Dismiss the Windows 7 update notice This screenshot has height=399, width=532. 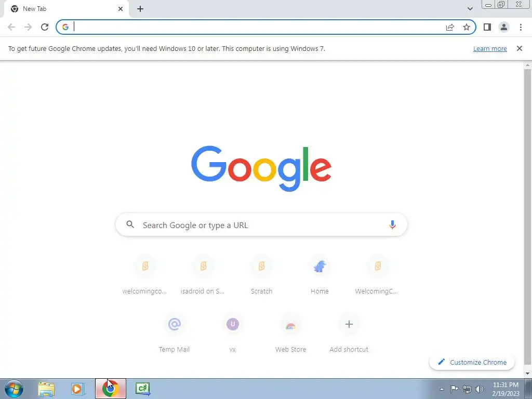(520, 48)
